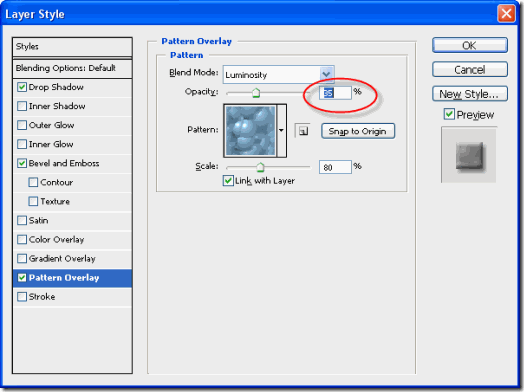Viewport: 524px width, 392px height.
Task: Click the Scale value field showing 80
Action: coord(335,167)
